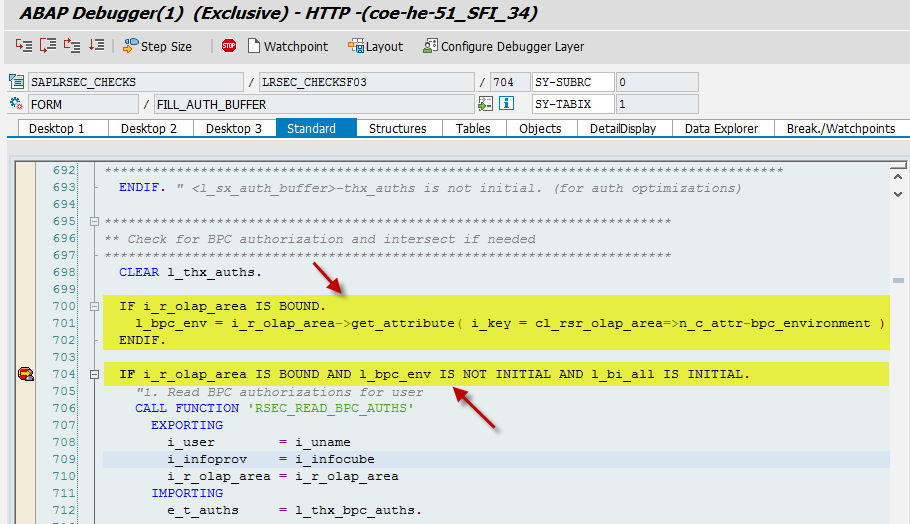Click l_bi_all on line 704
The image size is (910, 524).
pos(623,374)
